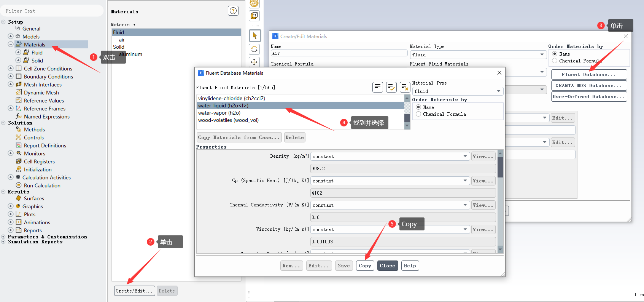Click the select-all list icon with checkmark
This screenshot has height=302, width=644.
(391, 87)
